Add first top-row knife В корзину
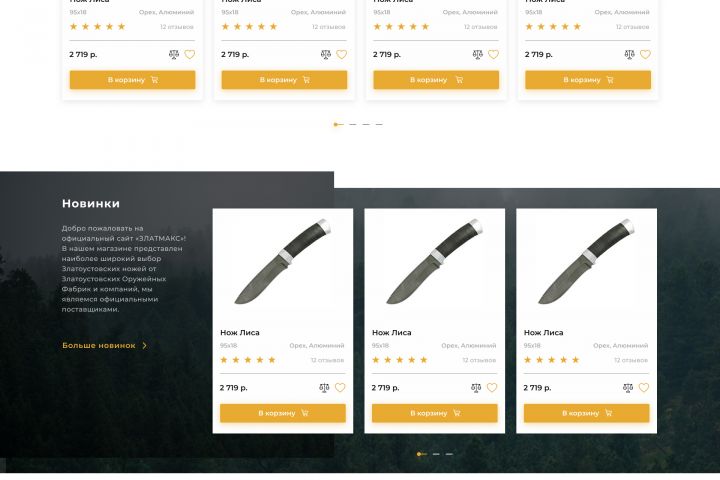 tap(133, 80)
